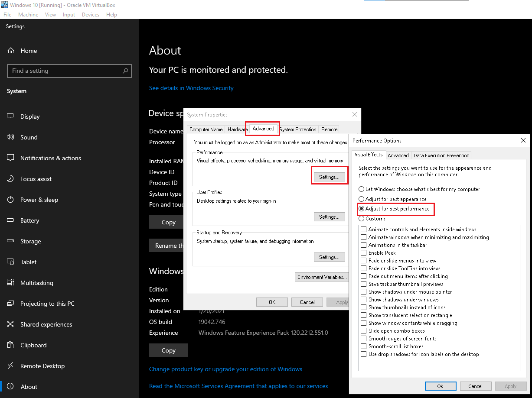532x398 pixels.
Task: Select the Display icon in sidebar
Action: pyautogui.click(x=11, y=116)
